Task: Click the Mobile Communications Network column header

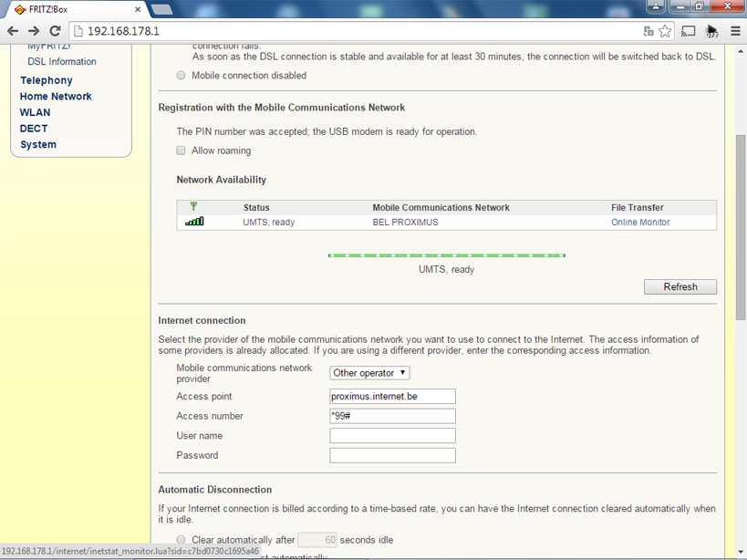Action: [441, 208]
